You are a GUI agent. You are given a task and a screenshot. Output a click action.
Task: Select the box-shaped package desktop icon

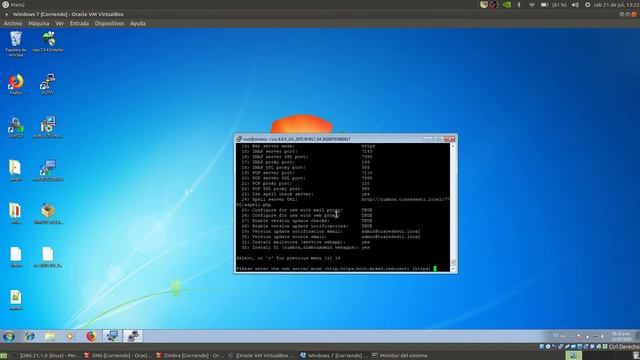(x=48, y=214)
